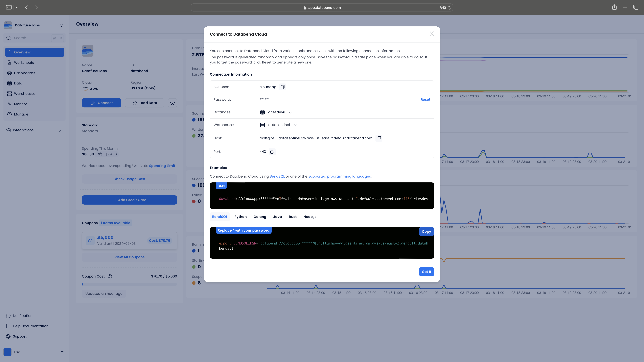Image resolution: width=644 pixels, height=362 pixels.
Task: Open Data in the sidebar
Action: pos(34,83)
